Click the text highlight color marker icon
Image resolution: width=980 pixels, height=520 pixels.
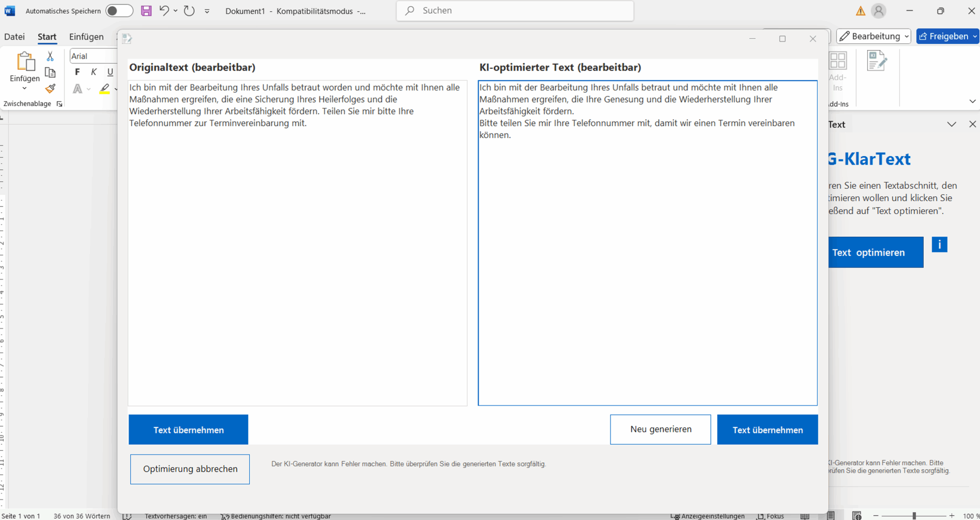pyautogui.click(x=105, y=88)
